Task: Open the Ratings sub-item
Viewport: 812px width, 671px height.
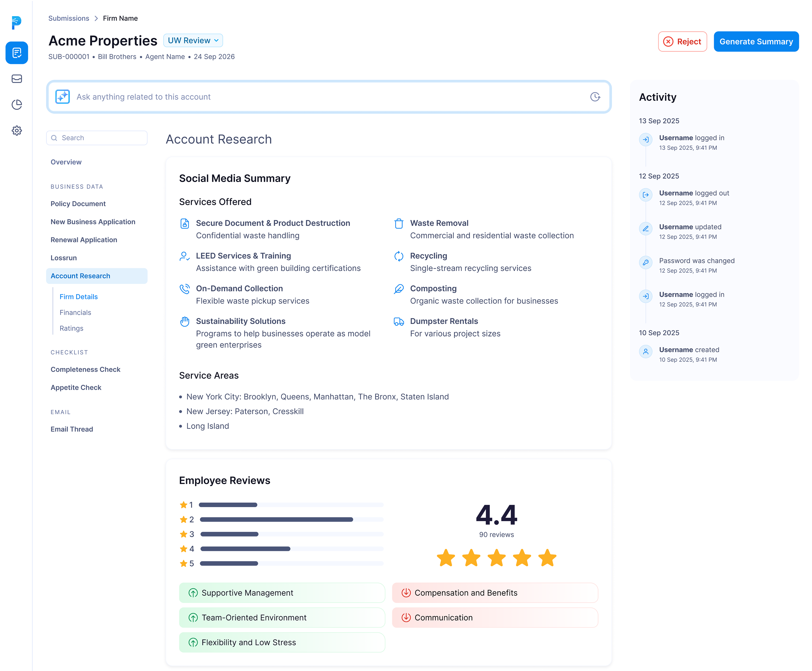Action: (x=72, y=328)
